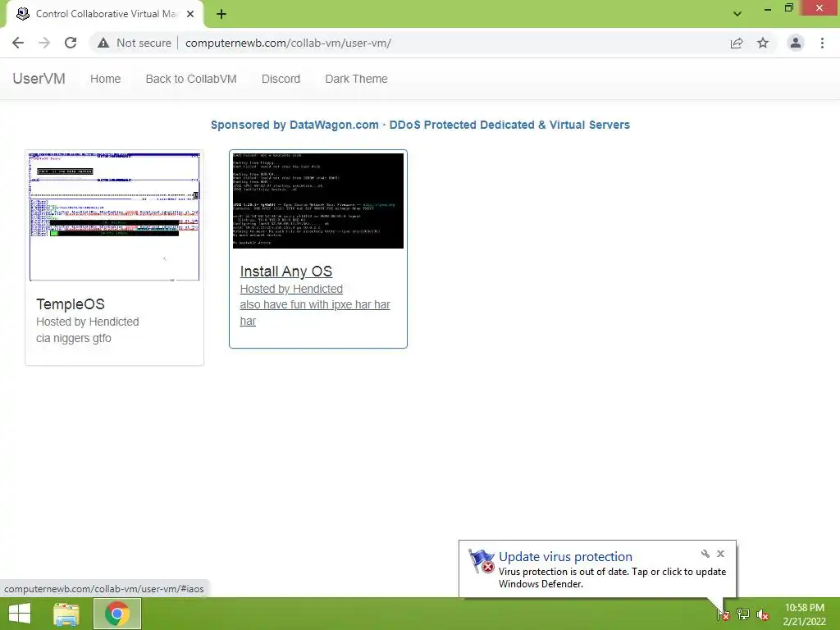
Task: Click the Windows Defender flag shield icon
Action: (x=481, y=561)
